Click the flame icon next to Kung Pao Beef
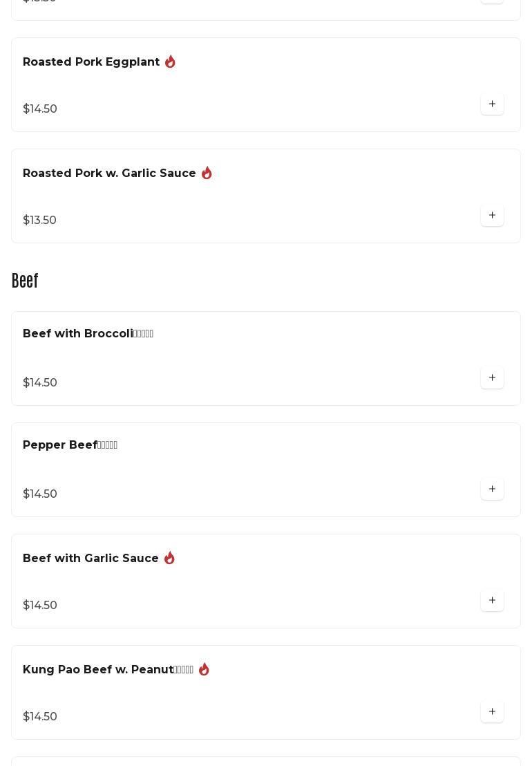This screenshot has height=766, width=532. click(204, 669)
